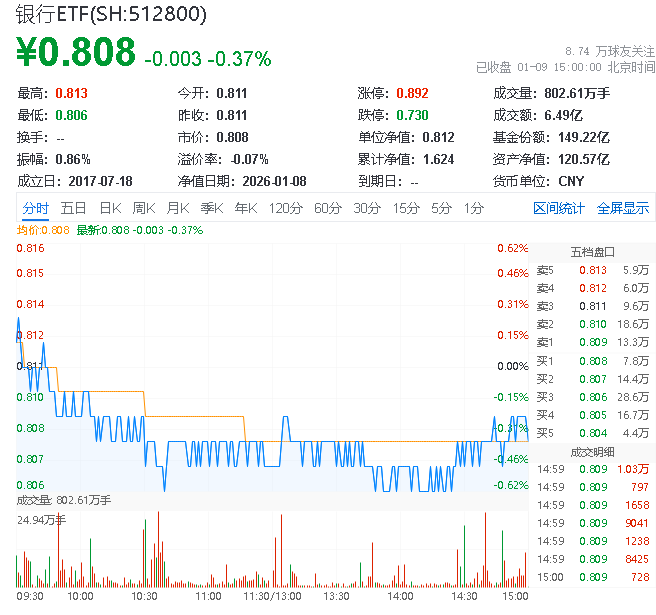This screenshot has height=615, width=656.
Task: Open 全屏显示 fullscreen view
Action: [622, 208]
